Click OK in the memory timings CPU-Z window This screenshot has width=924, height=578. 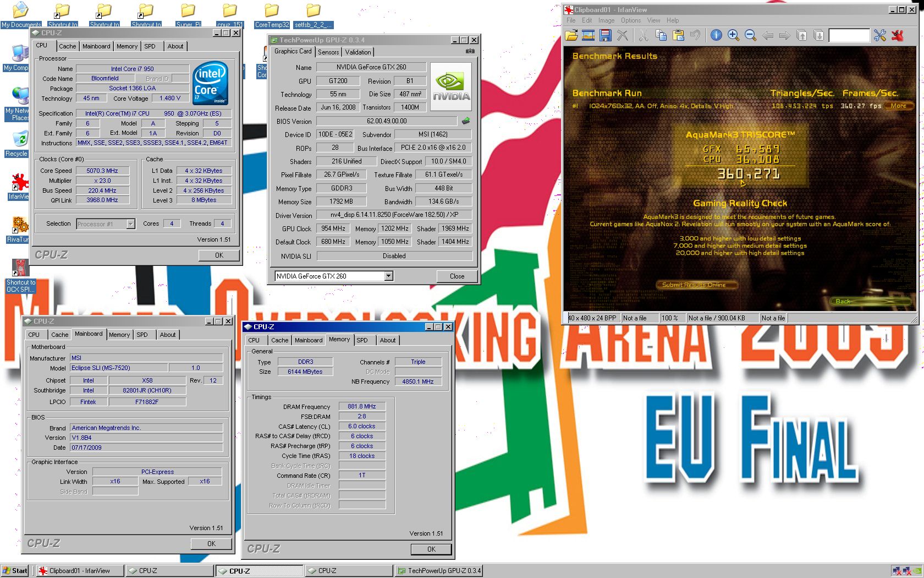[431, 549]
